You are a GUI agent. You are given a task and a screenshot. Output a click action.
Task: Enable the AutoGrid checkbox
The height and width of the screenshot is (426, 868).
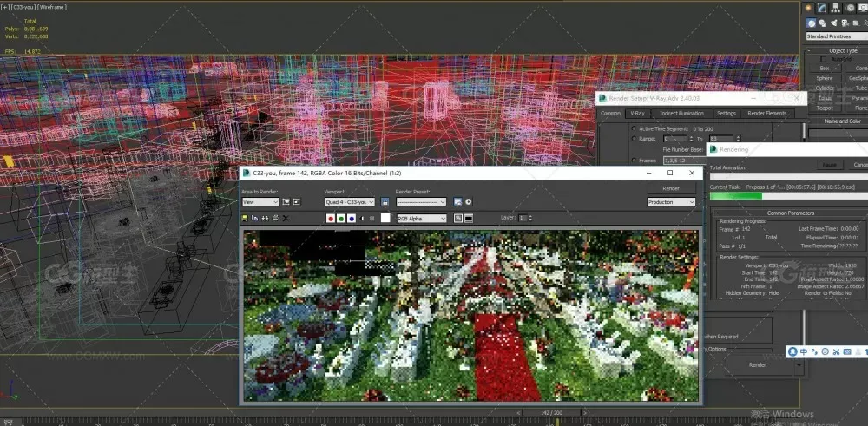tap(824, 59)
